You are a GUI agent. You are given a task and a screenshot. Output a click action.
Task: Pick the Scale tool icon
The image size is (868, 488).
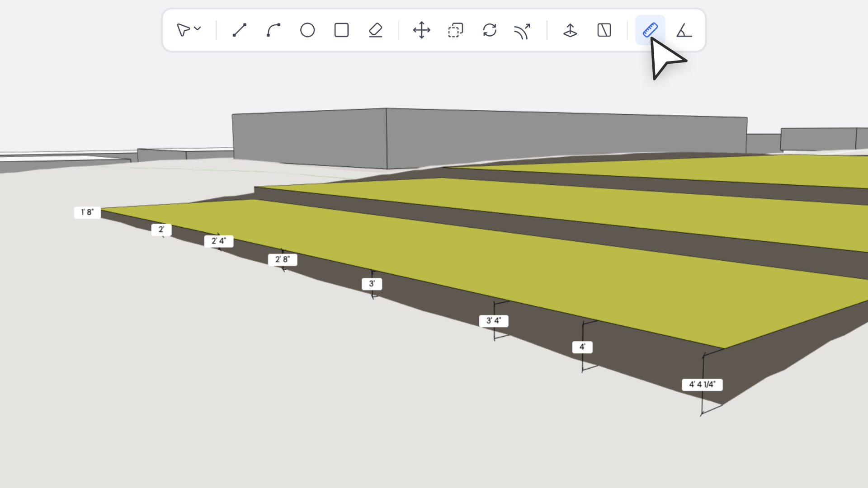[455, 30]
